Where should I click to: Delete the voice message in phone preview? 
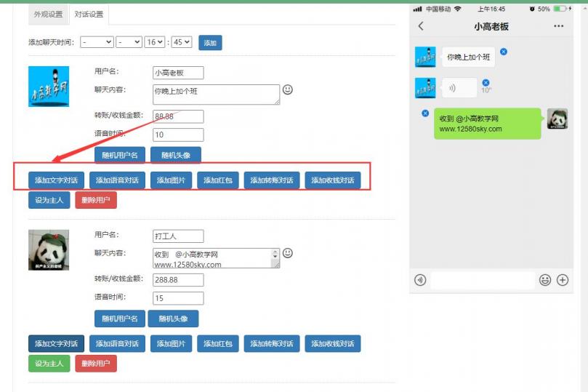[x=486, y=83]
